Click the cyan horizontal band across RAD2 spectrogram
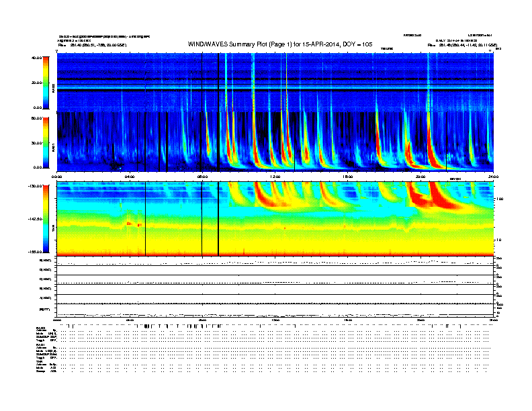Viewport: 532px width, 411px height. 275,87
